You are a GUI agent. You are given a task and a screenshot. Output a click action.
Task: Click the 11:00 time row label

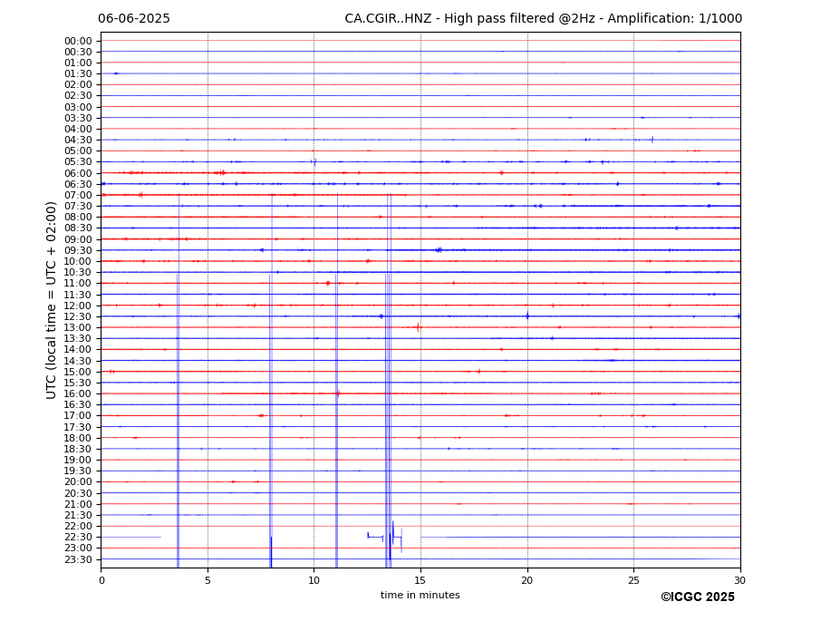[x=78, y=284]
